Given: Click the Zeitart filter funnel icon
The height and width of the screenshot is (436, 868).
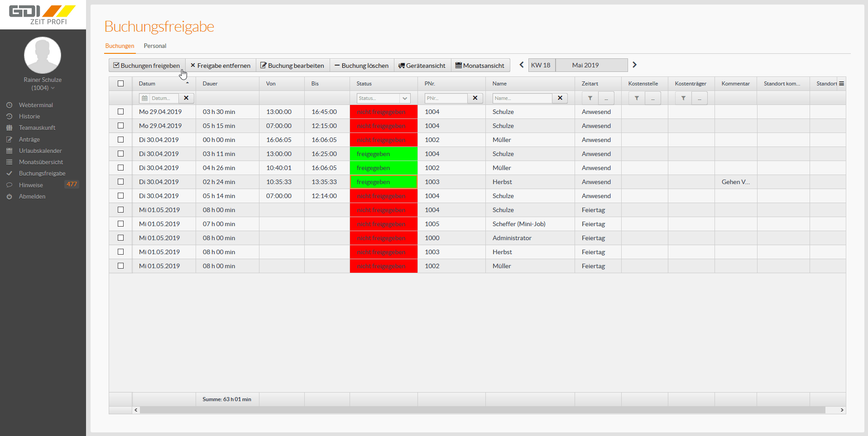Looking at the screenshot, I should pos(590,98).
